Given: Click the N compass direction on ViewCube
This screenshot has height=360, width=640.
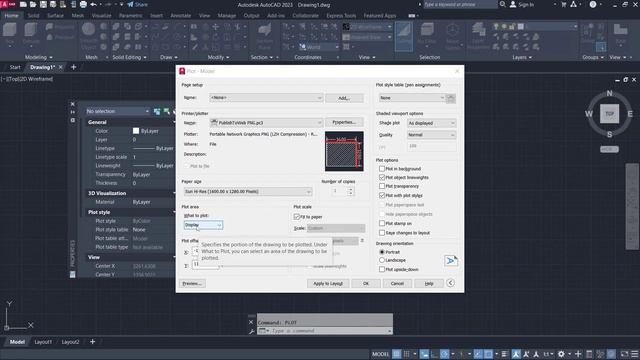Looking at the screenshot, I should (x=609, y=93).
